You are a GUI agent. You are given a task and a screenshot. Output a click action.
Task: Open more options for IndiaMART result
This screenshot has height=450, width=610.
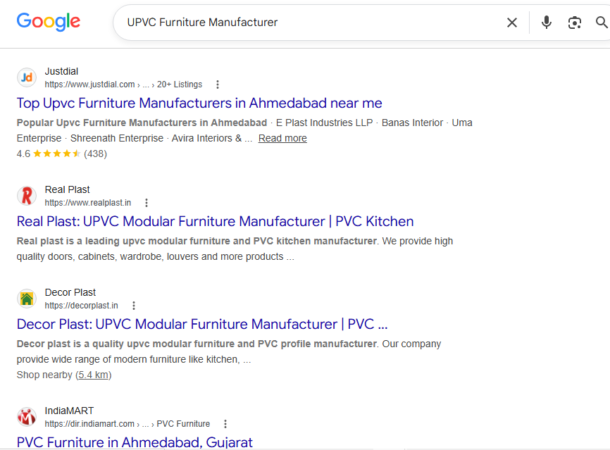coord(225,424)
